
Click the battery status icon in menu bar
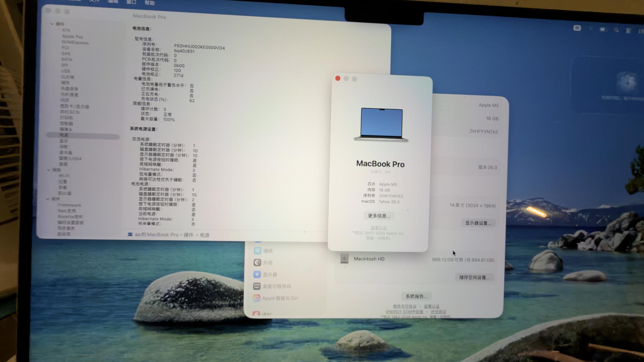tap(603, 29)
